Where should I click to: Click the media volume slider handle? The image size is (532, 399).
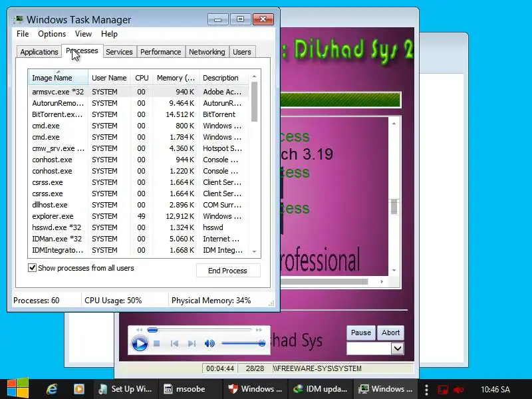point(261,343)
